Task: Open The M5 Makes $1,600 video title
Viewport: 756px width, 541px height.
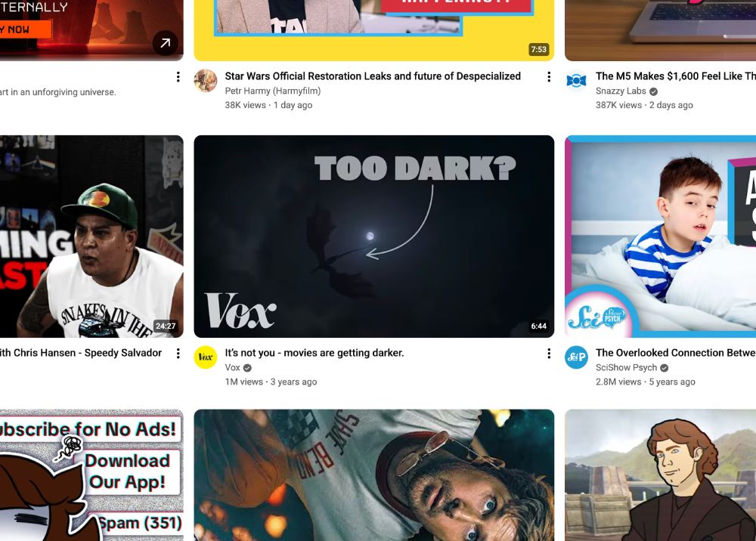Action: [675, 76]
